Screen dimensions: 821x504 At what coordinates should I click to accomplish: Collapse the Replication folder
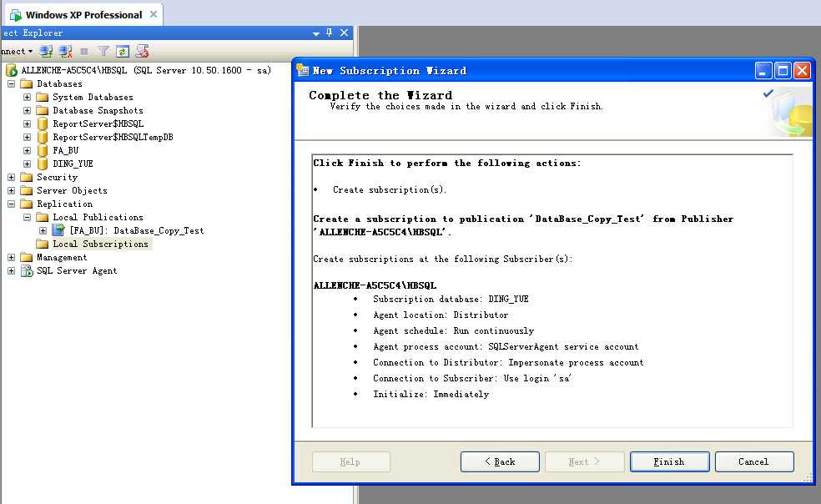(x=11, y=204)
